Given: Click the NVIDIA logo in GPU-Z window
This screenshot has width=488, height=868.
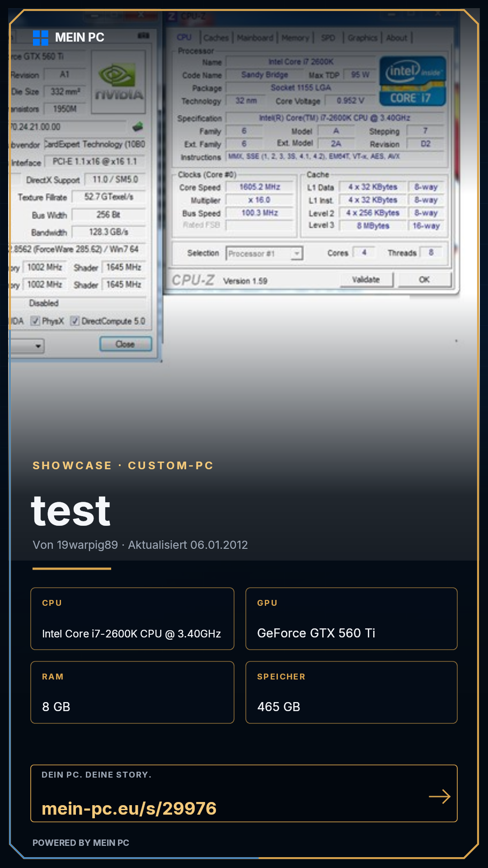Looking at the screenshot, I should pyautogui.click(x=119, y=82).
